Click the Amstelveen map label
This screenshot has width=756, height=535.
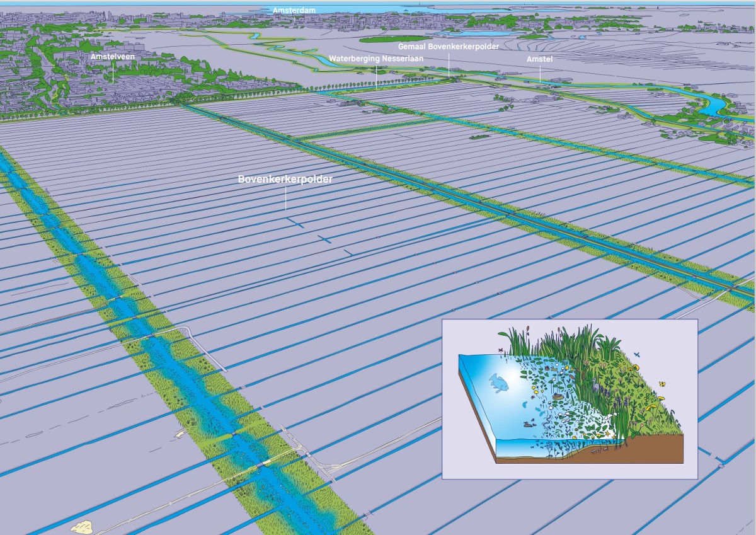(x=113, y=57)
